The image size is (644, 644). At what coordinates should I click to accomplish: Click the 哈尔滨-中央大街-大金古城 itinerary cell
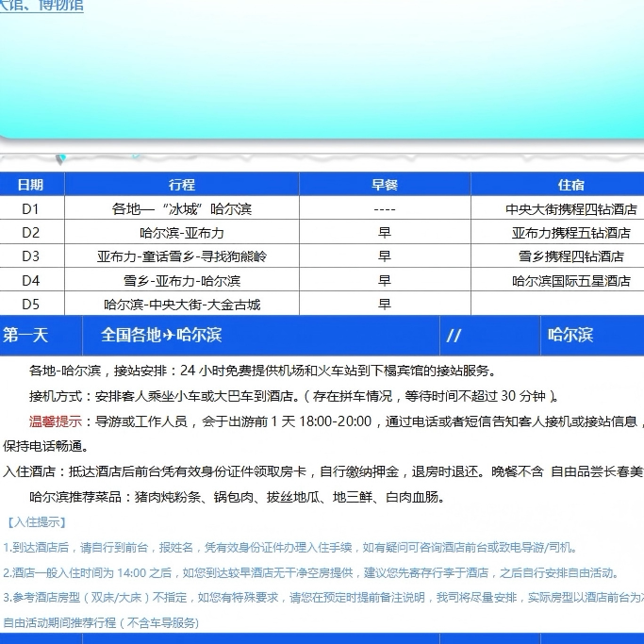(x=182, y=304)
